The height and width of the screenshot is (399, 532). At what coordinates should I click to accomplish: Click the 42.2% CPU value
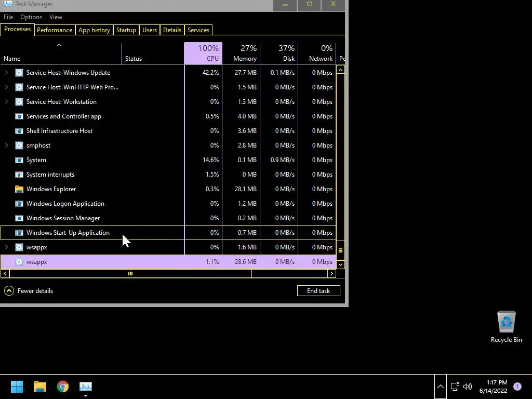pos(210,73)
